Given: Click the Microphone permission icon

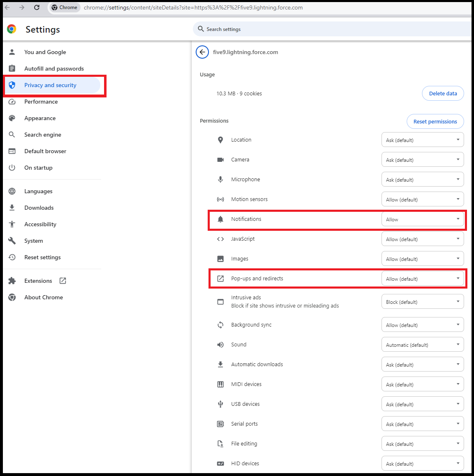Looking at the screenshot, I should pyautogui.click(x=220, y=180).
